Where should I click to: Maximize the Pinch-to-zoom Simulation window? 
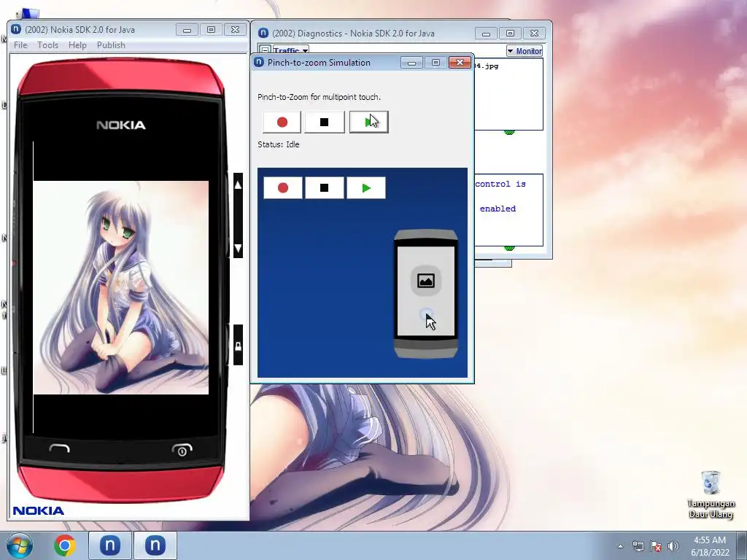coord(436,63)
